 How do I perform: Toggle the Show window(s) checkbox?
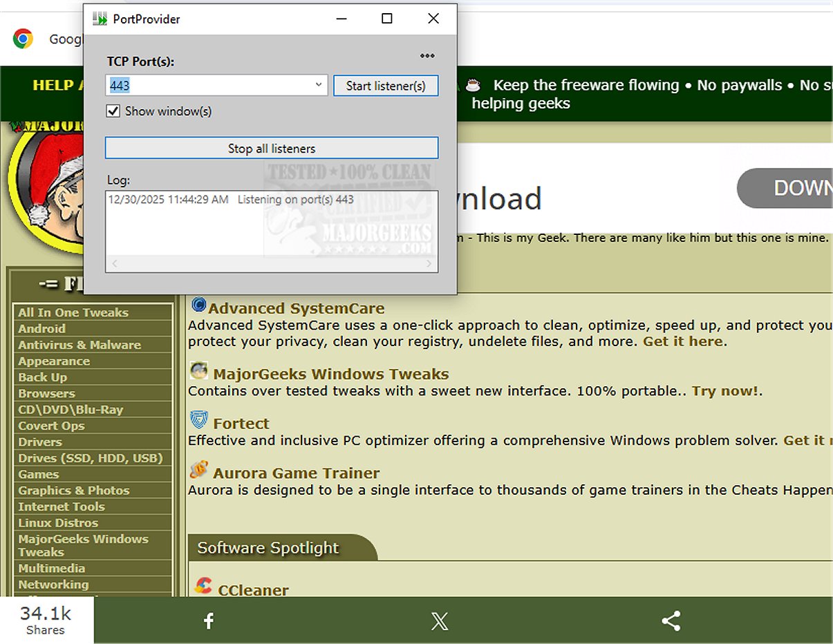(113, 111)
